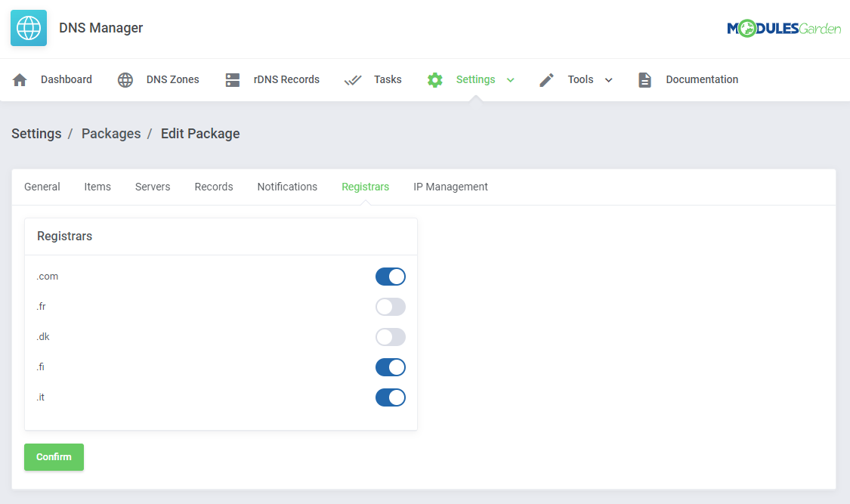Click the DNS Manager title text
Image resolution: width=850 pixels, height=504 pixels.
[100, 28]
